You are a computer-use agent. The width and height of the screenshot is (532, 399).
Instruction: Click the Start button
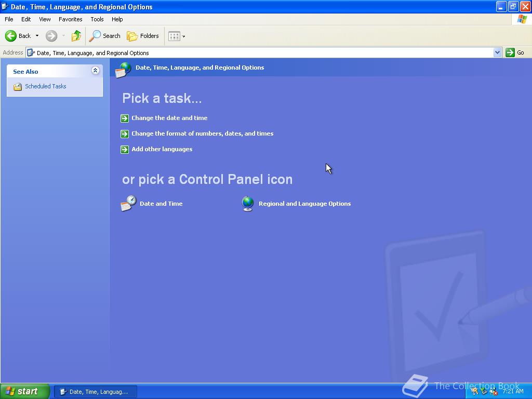click(x=25, y=391)
